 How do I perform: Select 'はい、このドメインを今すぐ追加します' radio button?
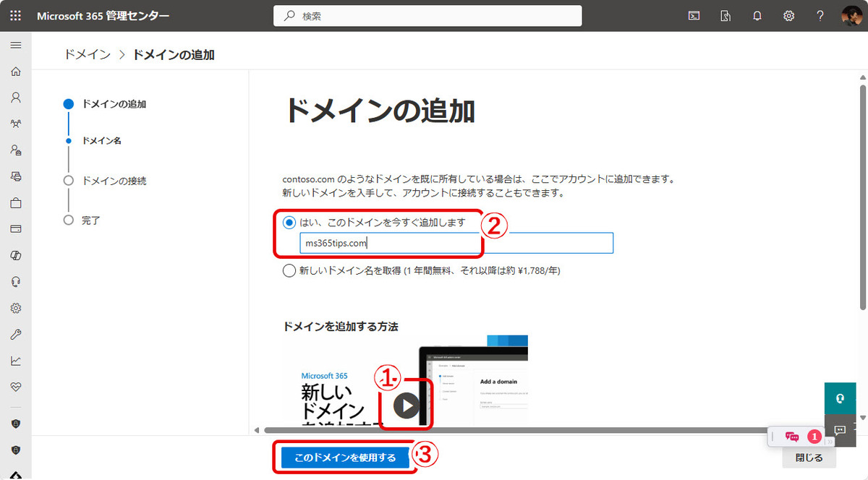pyautogui.click(x=289, y=223)
